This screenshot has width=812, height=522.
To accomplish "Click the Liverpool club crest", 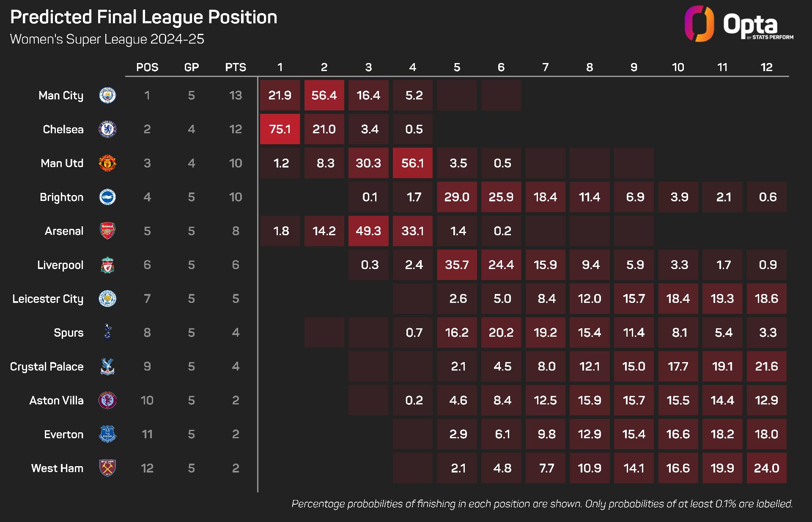I will [x=107, y=265].
